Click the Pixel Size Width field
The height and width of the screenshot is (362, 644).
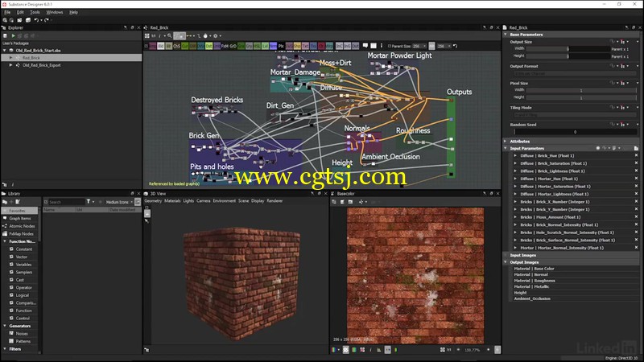581,90
